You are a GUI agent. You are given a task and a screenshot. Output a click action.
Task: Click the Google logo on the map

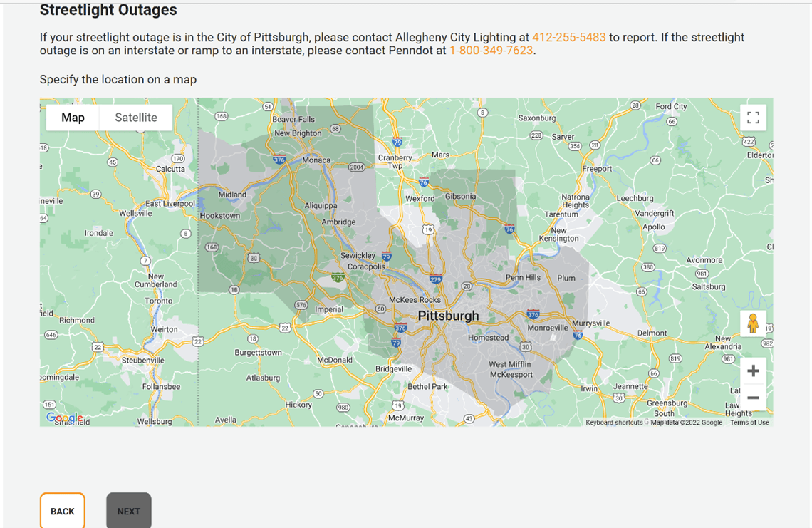[x=64, y=418]
